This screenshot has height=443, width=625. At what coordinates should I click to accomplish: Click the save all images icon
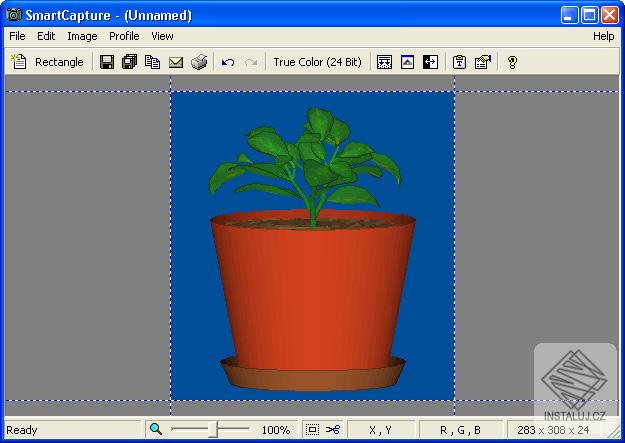coord(130,62)
